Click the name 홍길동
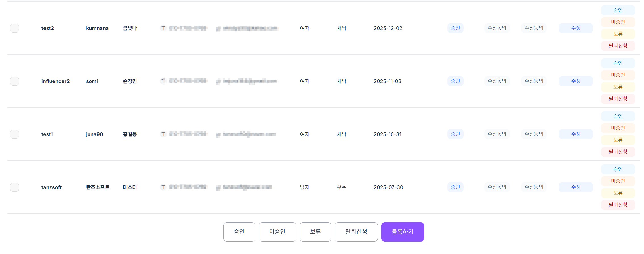Screen dimensions: 644x254 click(x=130, y=134)
